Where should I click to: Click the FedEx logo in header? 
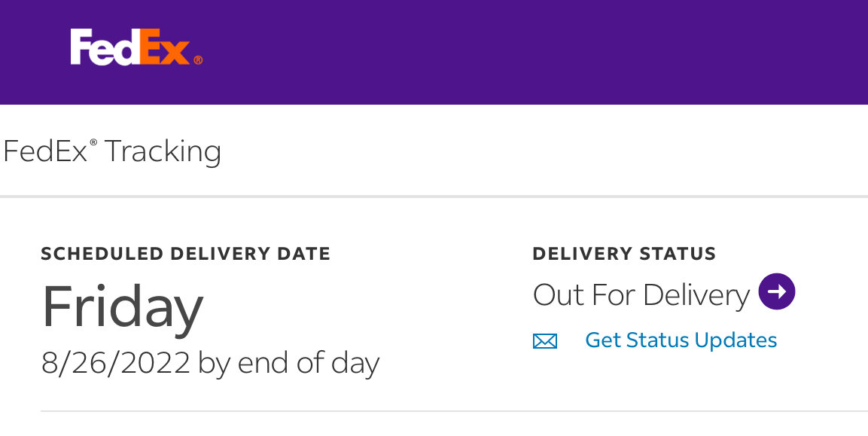pos(136,47)
